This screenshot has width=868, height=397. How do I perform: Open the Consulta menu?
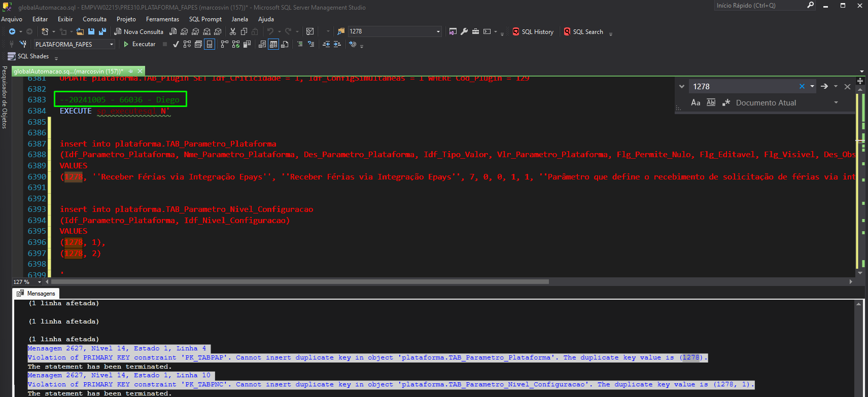[95, 19]
